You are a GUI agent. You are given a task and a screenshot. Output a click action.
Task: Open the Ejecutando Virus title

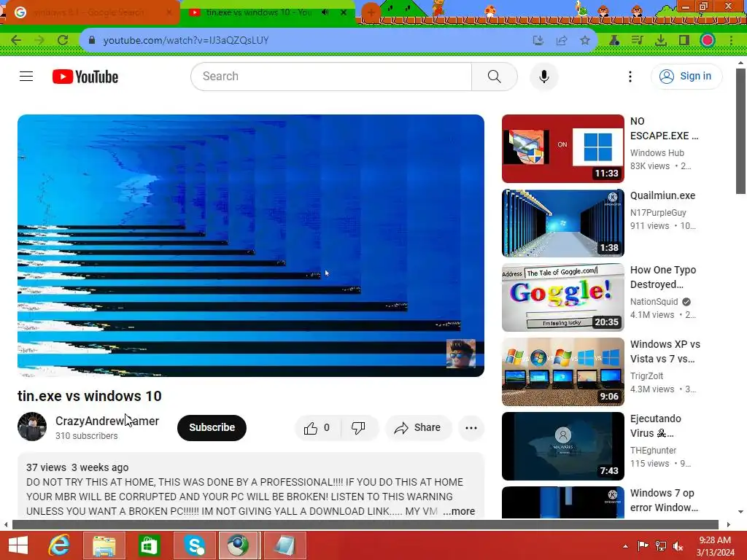[656, 426]
